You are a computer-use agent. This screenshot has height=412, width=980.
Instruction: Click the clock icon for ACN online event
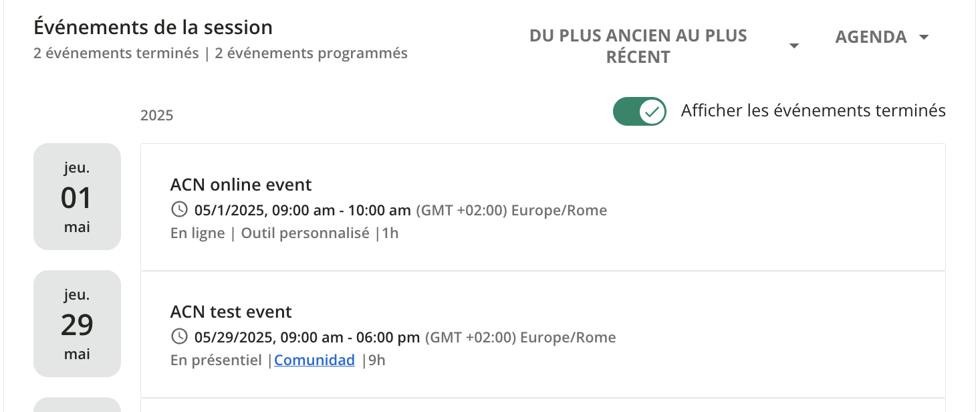[x=179, y=210]
